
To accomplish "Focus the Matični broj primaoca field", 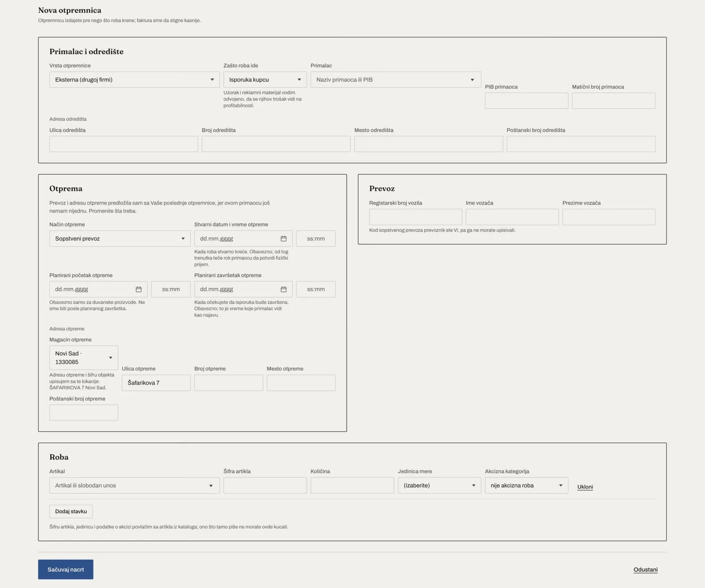I will pos(613,101).
